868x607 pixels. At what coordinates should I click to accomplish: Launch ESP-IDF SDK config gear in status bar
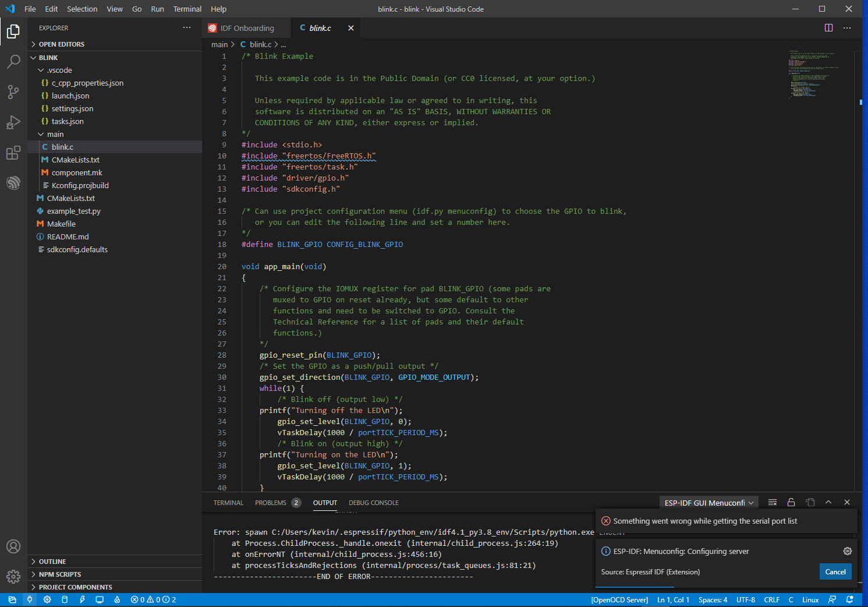47,599
